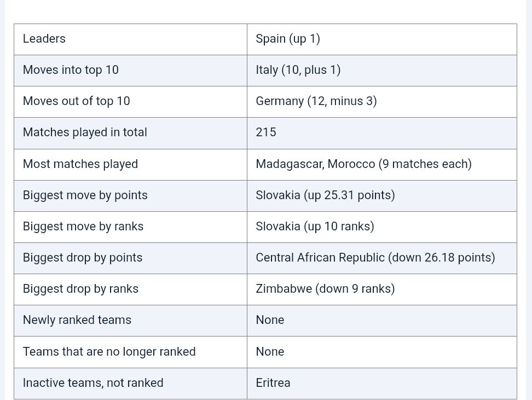Select the "Slovakia (up 10 ranks)" cell
This screenshot has height=400, width=532.
(x=315, y=227)
